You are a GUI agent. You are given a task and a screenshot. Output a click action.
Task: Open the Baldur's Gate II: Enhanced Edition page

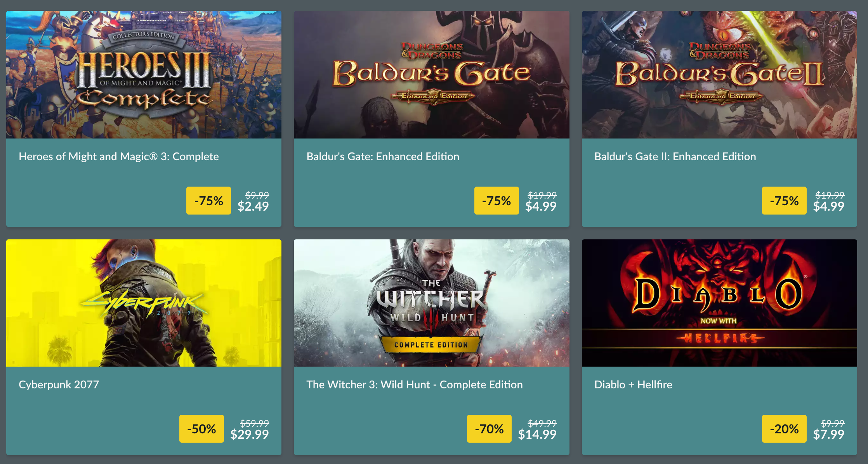(x=675, y=157)
